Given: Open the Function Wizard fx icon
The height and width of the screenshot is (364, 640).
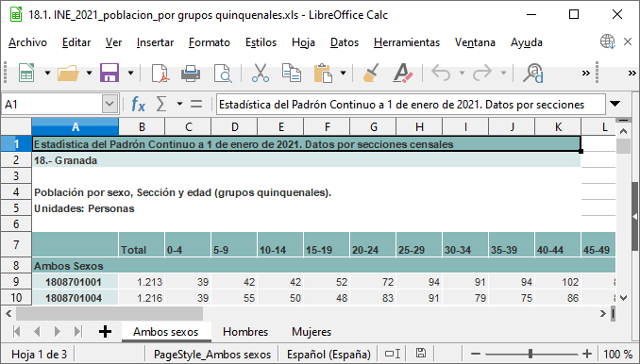Looking at the screenshot, I should point(139,105).
